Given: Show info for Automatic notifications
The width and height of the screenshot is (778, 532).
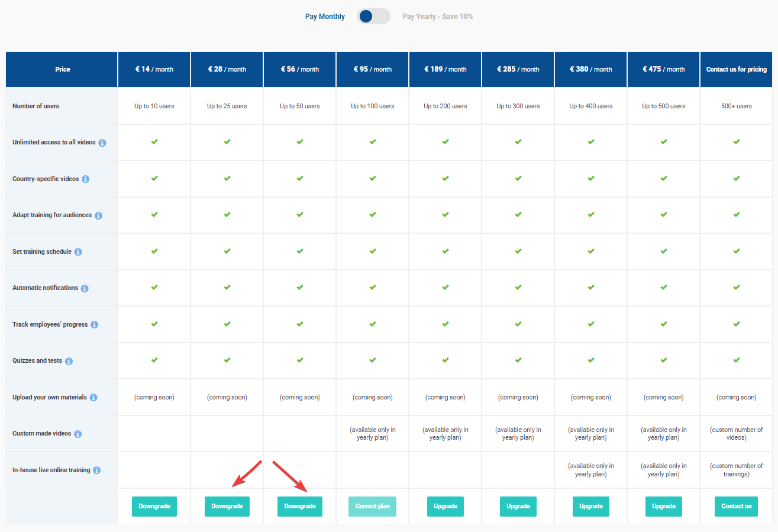Looking at the screenshot, I should (x=85, y=289).
